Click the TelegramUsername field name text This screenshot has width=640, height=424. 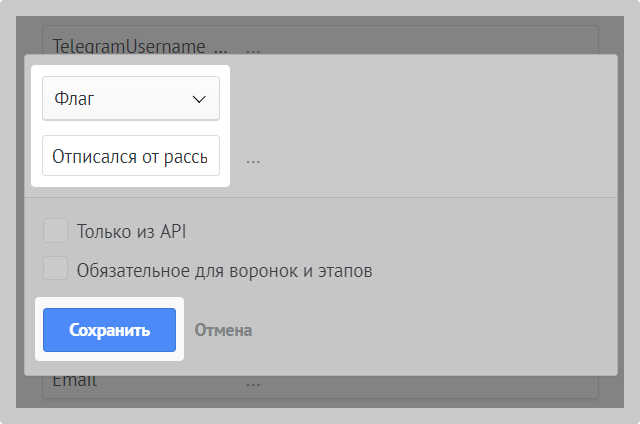(128, 46)
